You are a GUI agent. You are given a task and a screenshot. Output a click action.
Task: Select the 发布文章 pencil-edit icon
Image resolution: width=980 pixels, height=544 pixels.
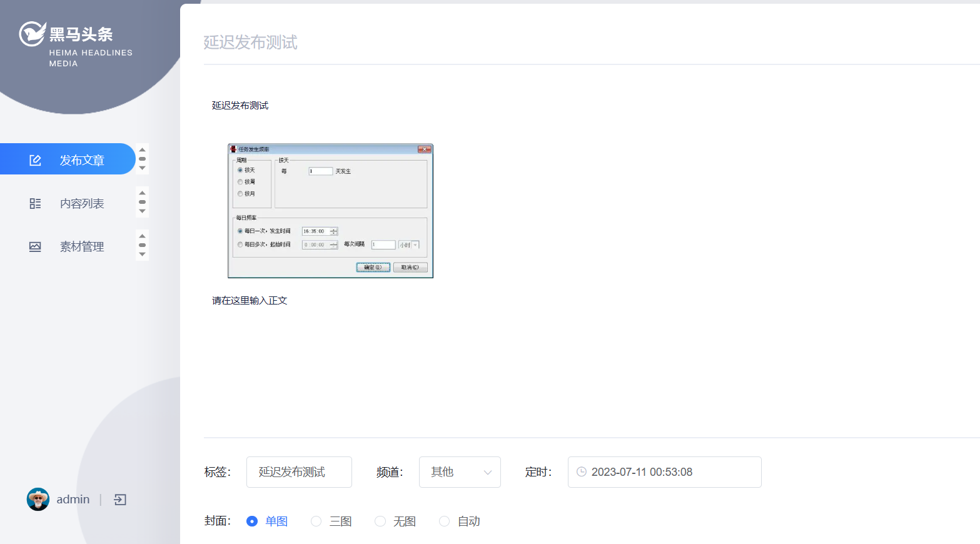35,160
